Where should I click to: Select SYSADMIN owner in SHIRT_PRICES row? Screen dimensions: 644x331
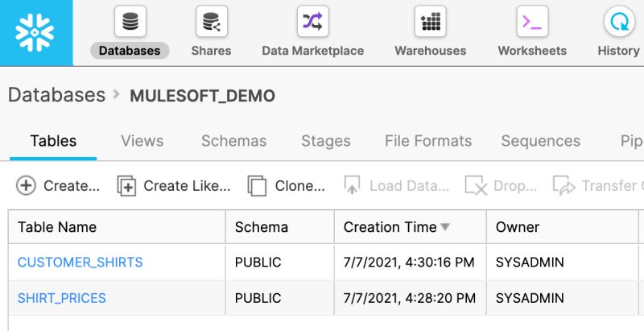(530, 298)
